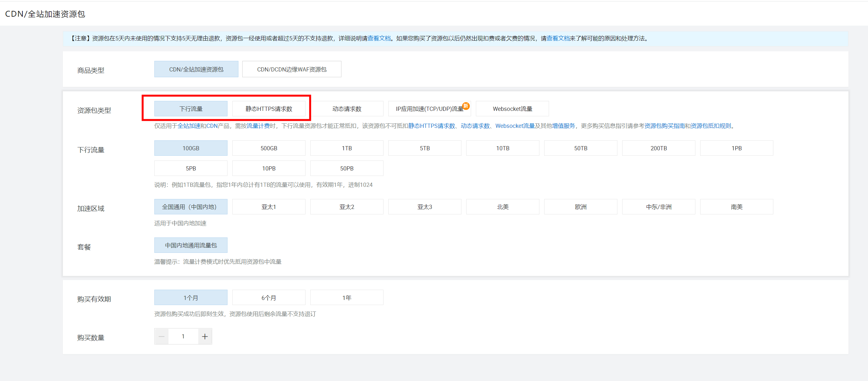This screenshot has width=868, height=381.
Task: Select 1年 purchase validity period
Action: (346, 297)
